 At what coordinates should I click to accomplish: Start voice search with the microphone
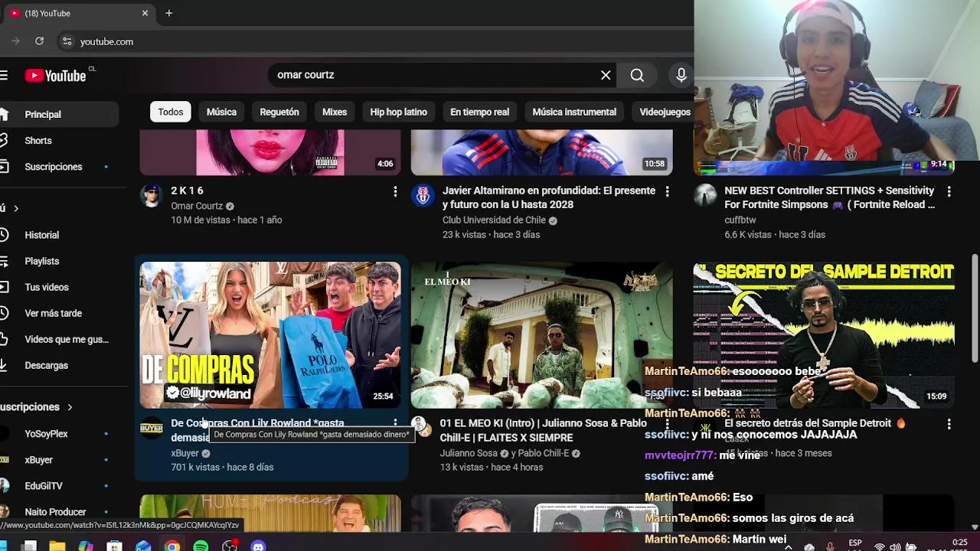[681, 75]
